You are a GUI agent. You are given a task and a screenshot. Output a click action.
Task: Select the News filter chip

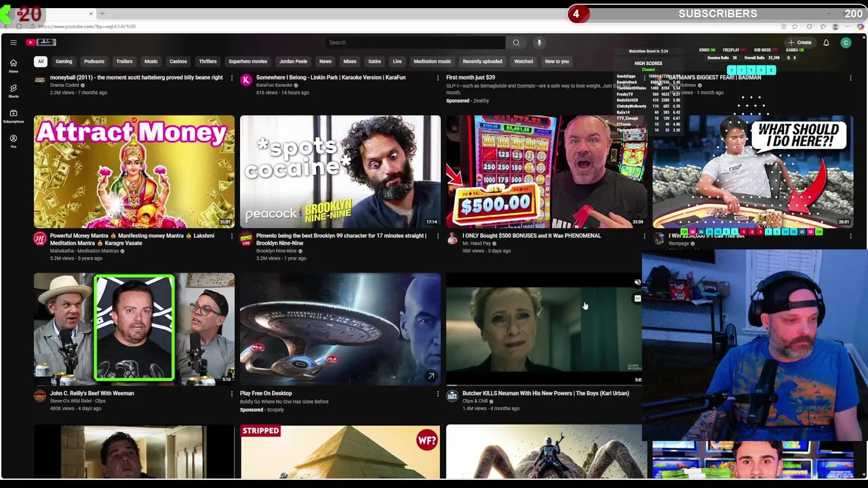tap(325, 62)
